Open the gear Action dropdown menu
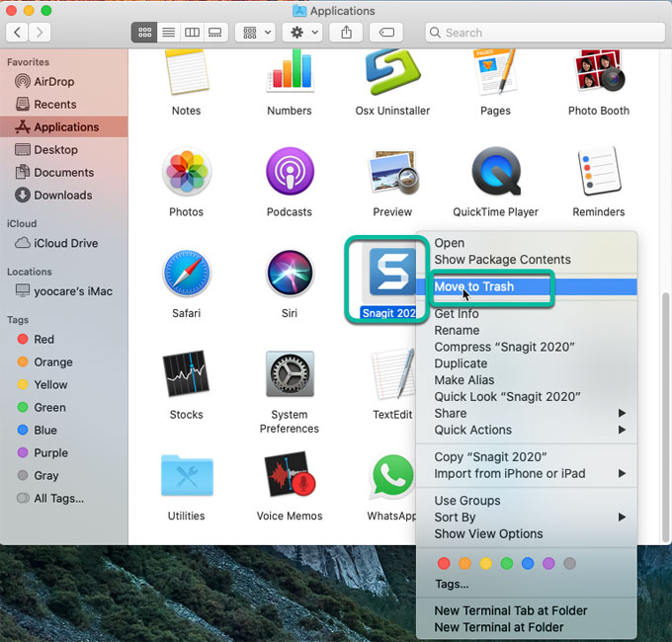Screen dimensions: 672x642 coord(304,33)
